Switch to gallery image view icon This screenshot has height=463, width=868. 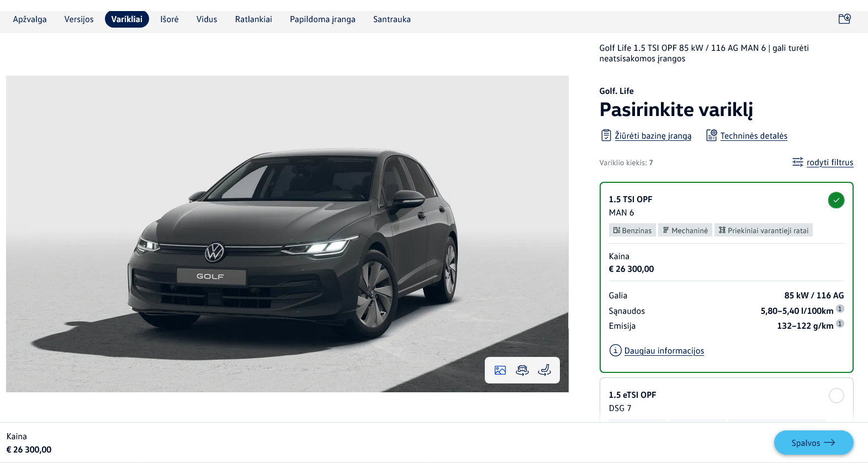pyautogui.click(x=500, y=370)
